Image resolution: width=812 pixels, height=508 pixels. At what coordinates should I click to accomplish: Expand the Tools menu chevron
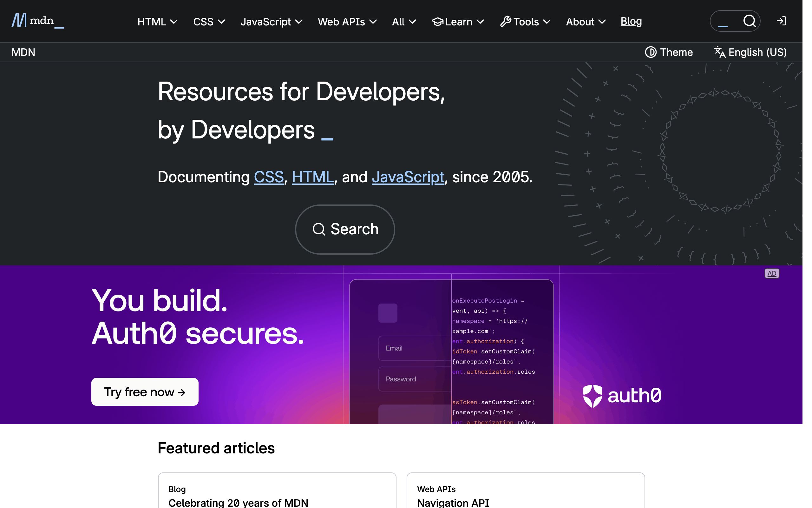point(547,22)
